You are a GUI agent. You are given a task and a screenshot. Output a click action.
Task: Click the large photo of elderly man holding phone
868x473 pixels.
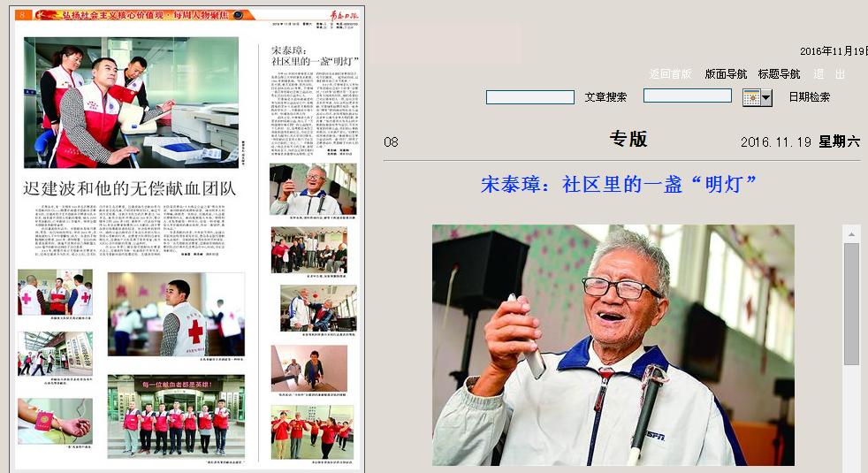613,345
